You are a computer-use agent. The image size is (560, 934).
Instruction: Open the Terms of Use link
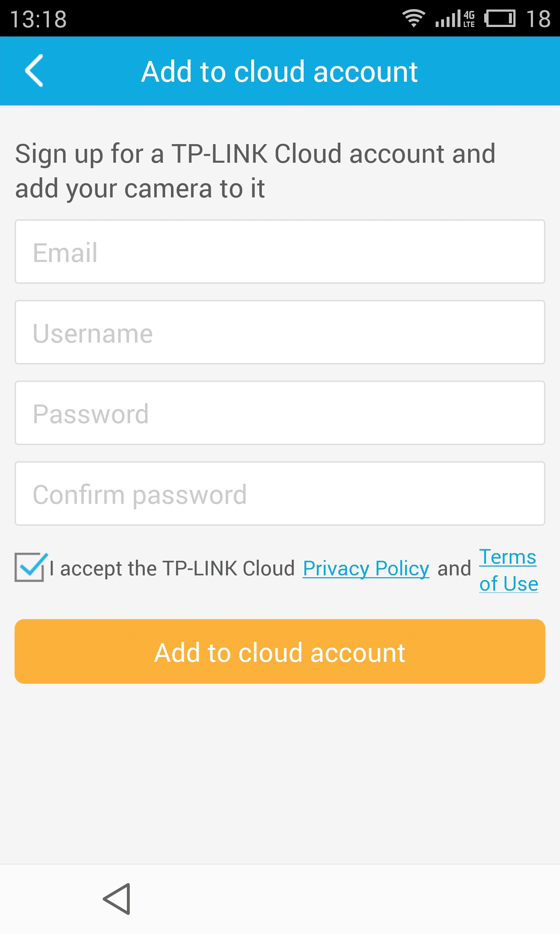[x=508, y=570]
